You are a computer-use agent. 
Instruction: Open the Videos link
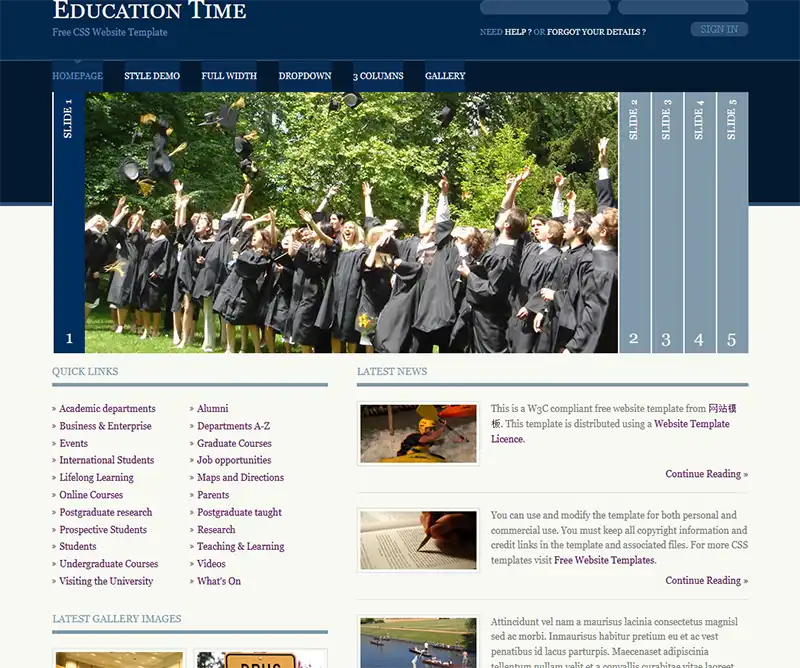(211, 564)
